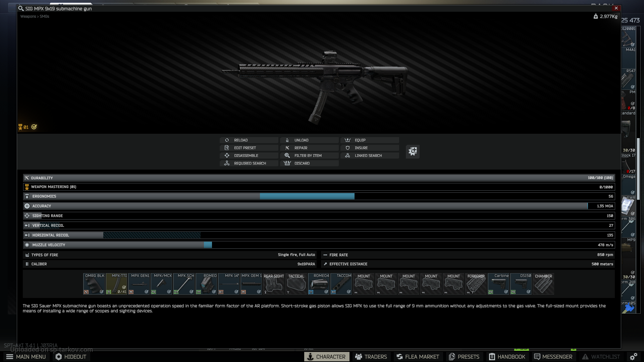Open the Traders tab
The image size is (644, 362).
click(371, 357)
